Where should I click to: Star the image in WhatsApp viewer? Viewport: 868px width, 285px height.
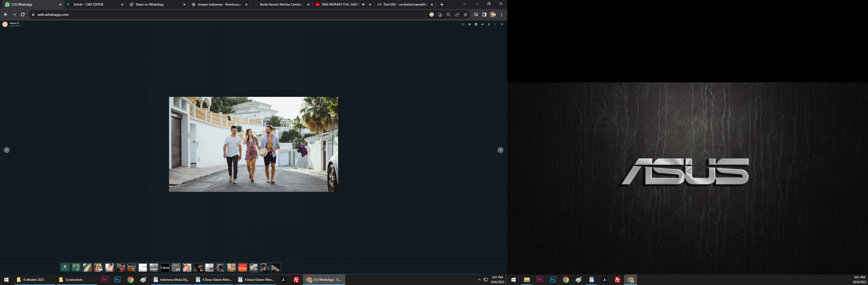click(469, 24)
